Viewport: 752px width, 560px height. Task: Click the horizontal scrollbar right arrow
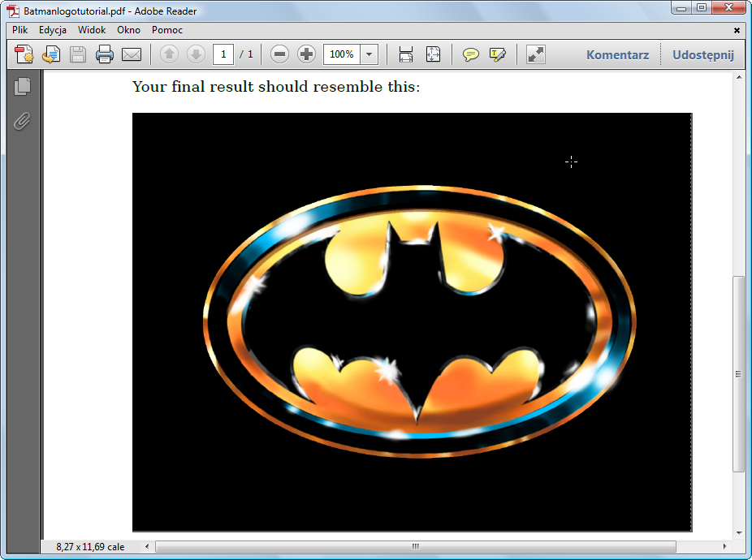click(724, 546)
